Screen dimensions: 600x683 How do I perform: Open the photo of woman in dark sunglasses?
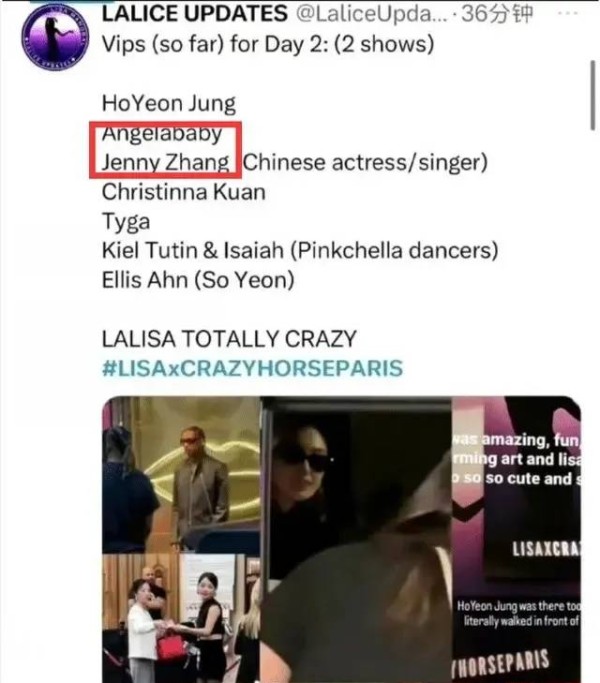tap(356, 540)
